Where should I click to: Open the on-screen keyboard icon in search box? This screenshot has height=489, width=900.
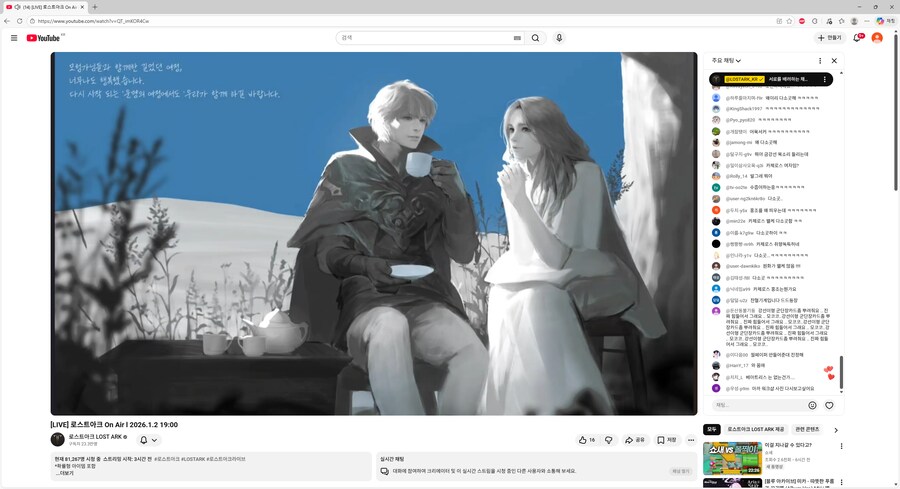[517, 38]
